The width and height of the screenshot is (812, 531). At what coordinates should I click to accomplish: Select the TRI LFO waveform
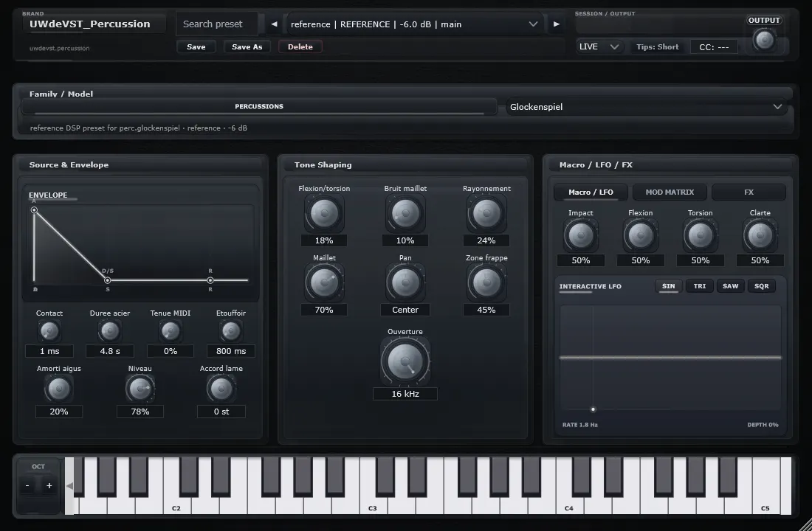coord(700,286)
